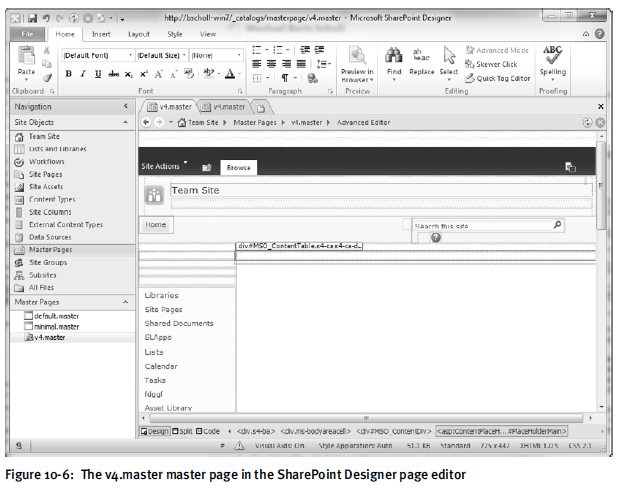The image size is (622, 489).
Task: Click the Format Painter brush icon
Action: (47, 78)
